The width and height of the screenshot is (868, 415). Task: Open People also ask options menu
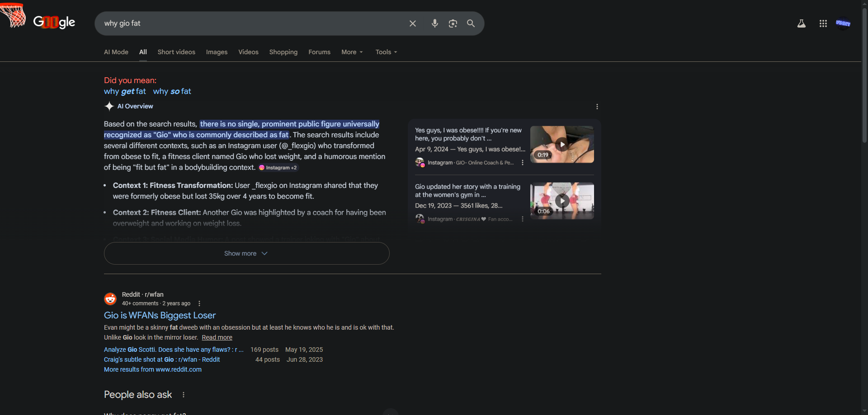click(184, 395)
